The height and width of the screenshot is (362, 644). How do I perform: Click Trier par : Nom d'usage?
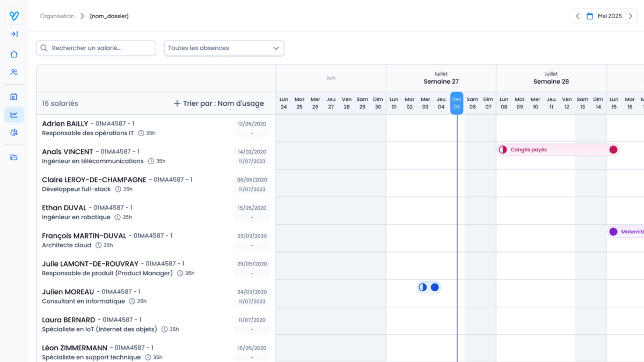click(x=218, y=104)
